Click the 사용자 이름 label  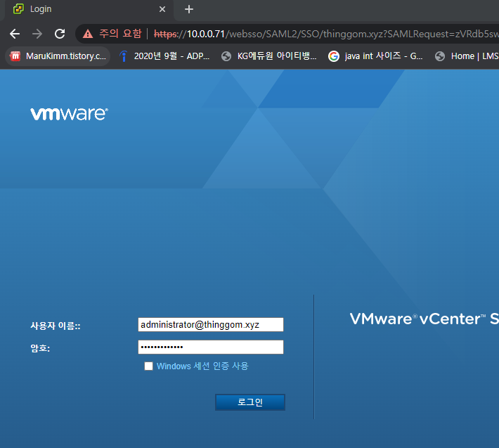click(x=56, y=326)
